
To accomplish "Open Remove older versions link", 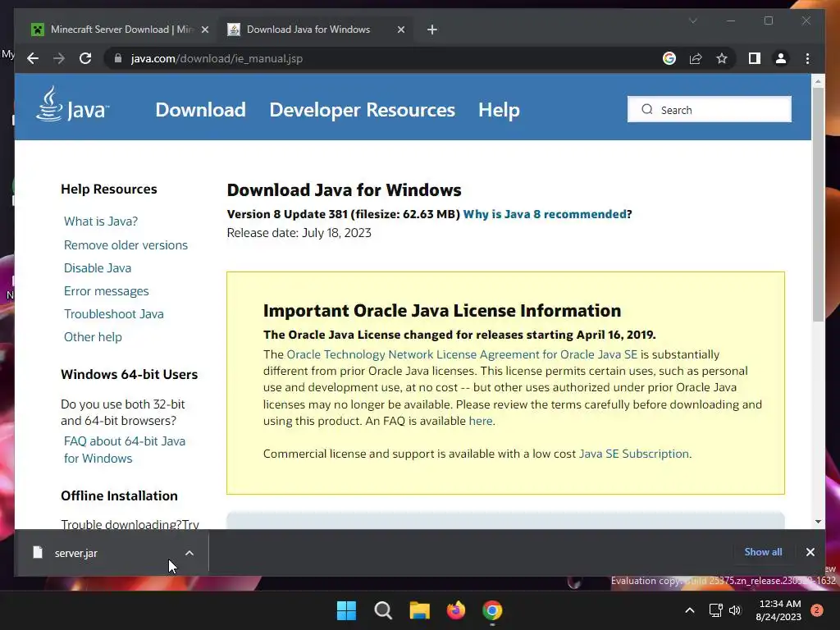I will click(x=126, y=244).
